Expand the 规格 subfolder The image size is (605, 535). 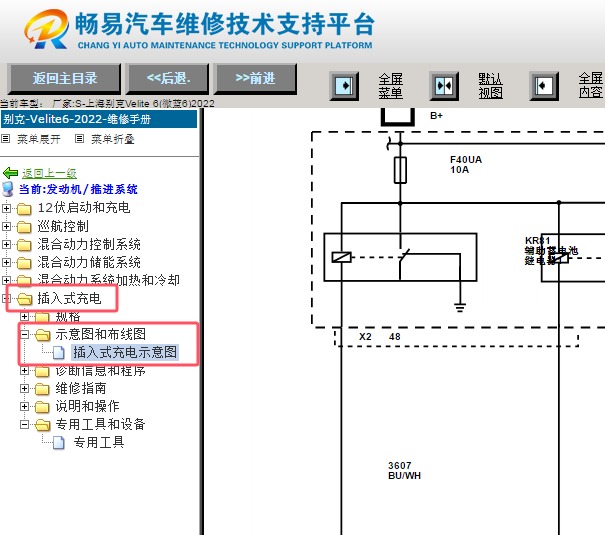tap(24, 316)
